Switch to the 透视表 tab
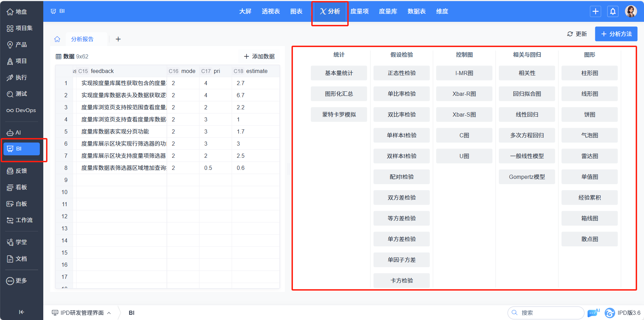Image resolution: width=644 pixels, height=320 pixels. click(271, 11)
